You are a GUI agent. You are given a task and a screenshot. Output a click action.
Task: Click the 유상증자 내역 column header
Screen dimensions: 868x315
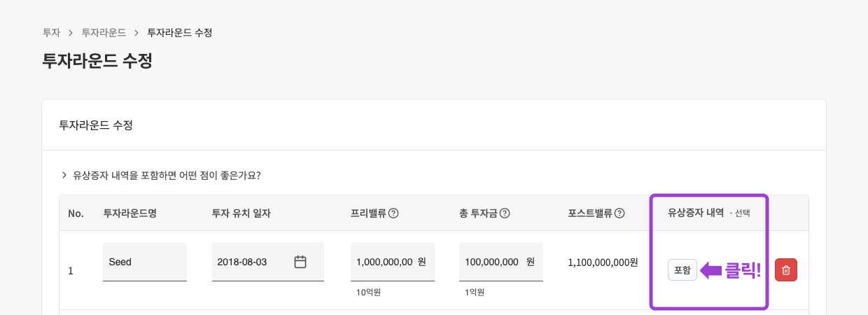pos(696,213)
